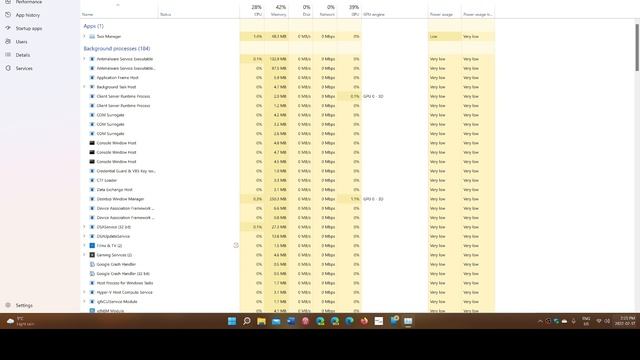
Task: Open the Services page
Action: pyautogui.click(x=24, y=69)
